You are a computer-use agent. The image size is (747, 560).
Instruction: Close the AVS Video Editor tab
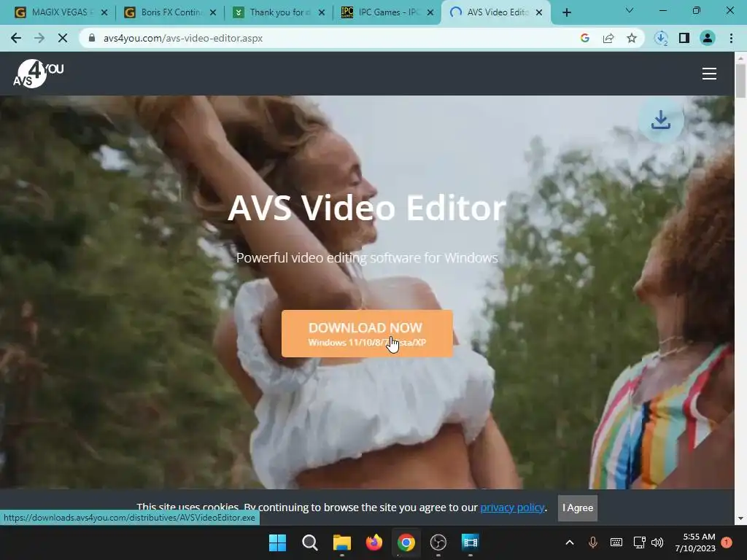coord(539,12)
